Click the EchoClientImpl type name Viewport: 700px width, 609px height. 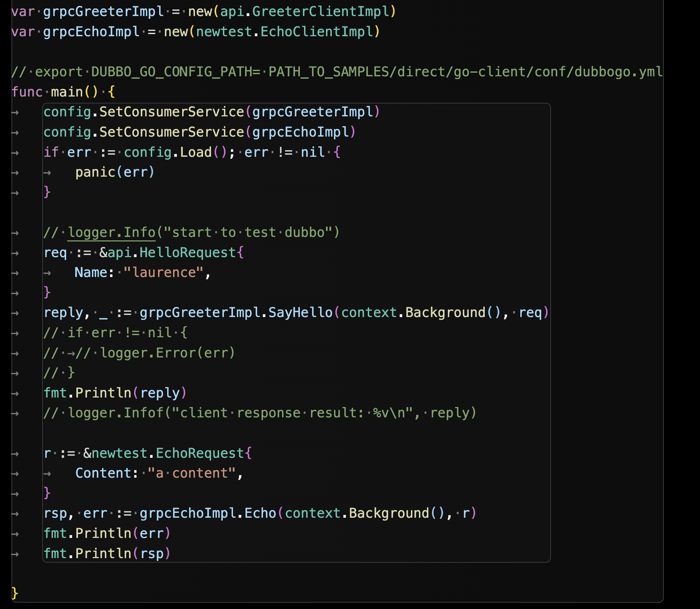point(317,32)
